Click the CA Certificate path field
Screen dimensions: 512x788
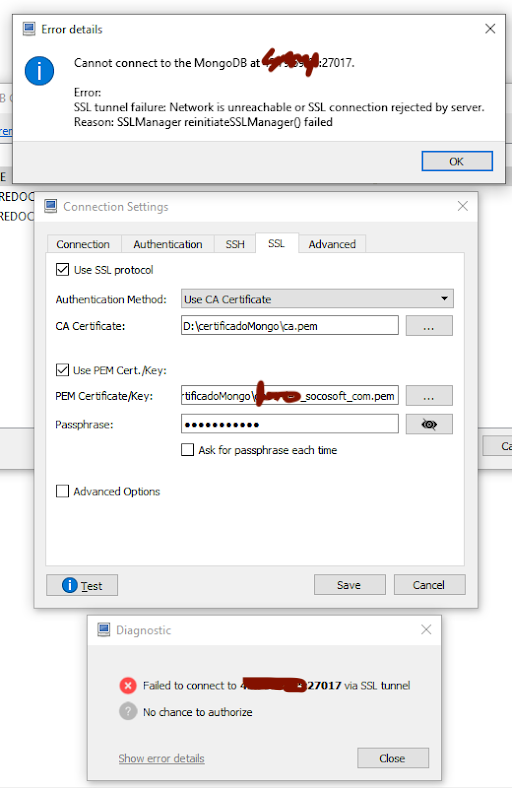click(289, 326)
